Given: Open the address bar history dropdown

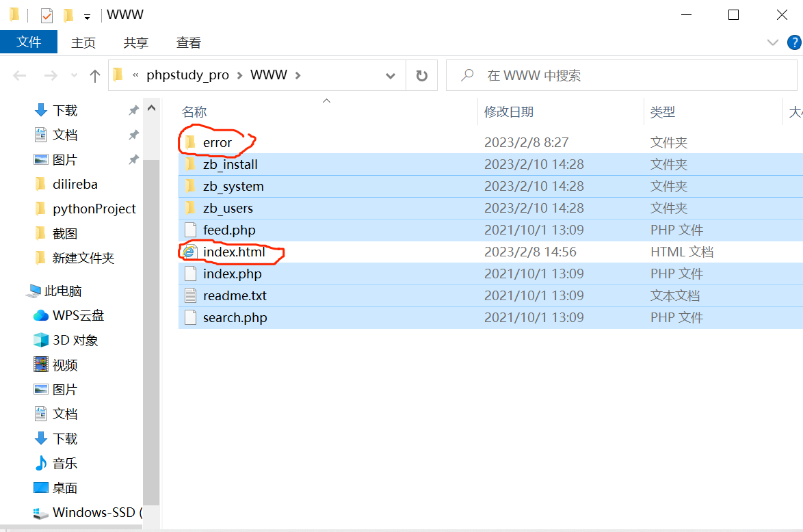Looking at the screenshot, I should coord(391,76).
